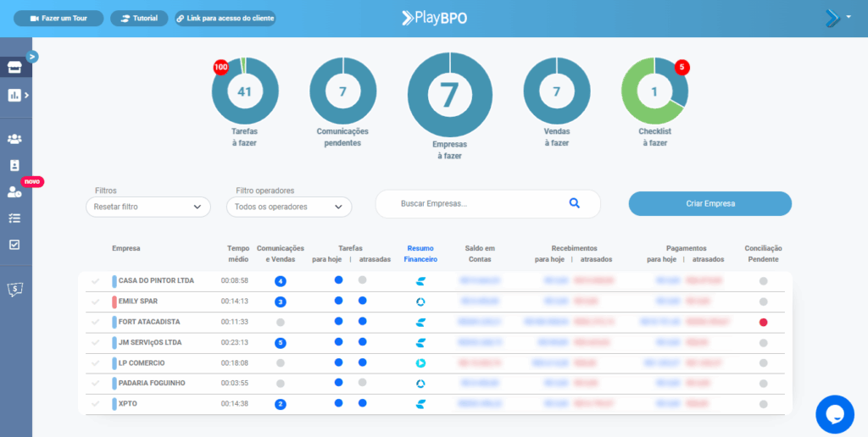The image size is (868, 437).
Task: Toggle the checkmark for XPTO
Action: pyautogui.click(x=96, y=404)
